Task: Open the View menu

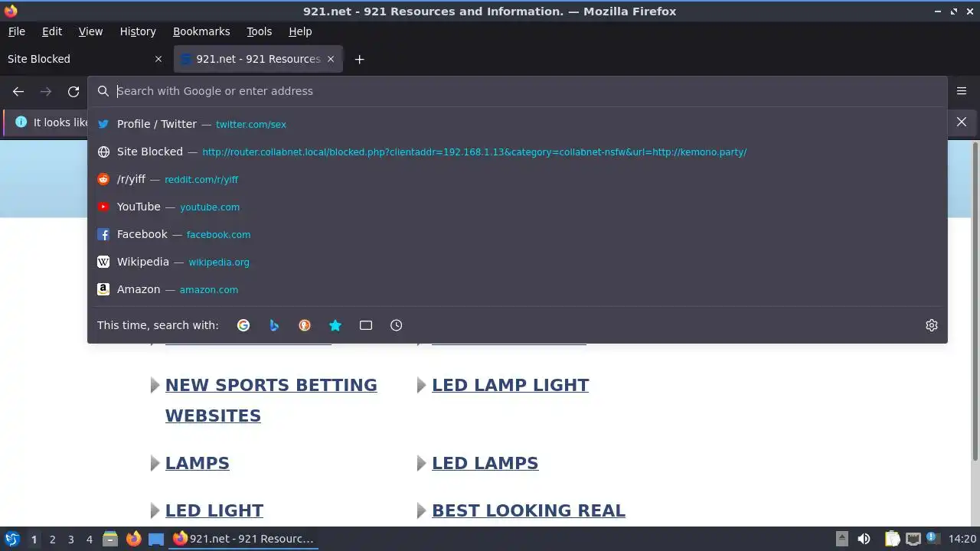Action: click(90, 31)
